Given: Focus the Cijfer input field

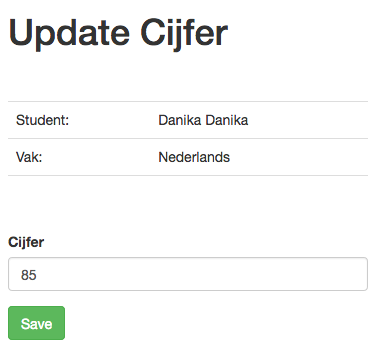Looking at the screenshot, I should click(188, 274).
